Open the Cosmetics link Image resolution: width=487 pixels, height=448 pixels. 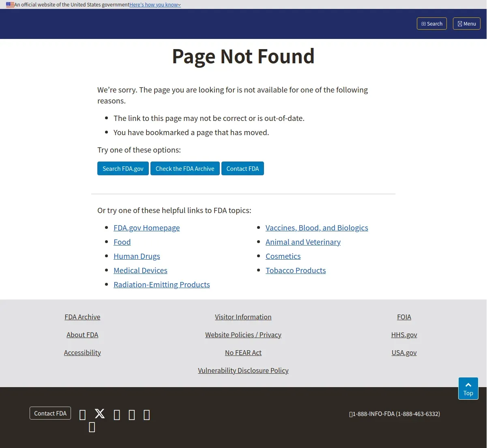tap(283, 256)
